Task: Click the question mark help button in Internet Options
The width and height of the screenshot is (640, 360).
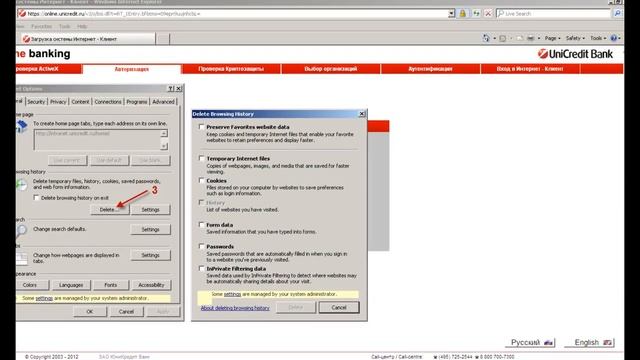Action: pyautogui.click(x=171, y=89)
